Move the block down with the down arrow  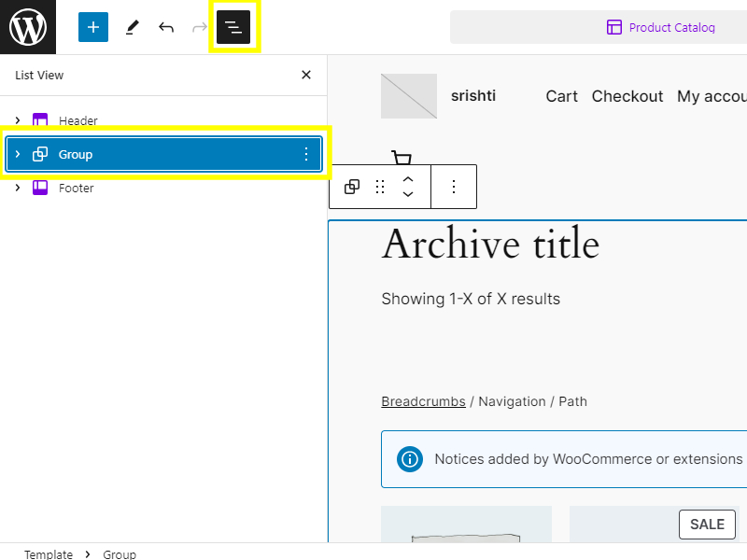[x=408, y=195]
